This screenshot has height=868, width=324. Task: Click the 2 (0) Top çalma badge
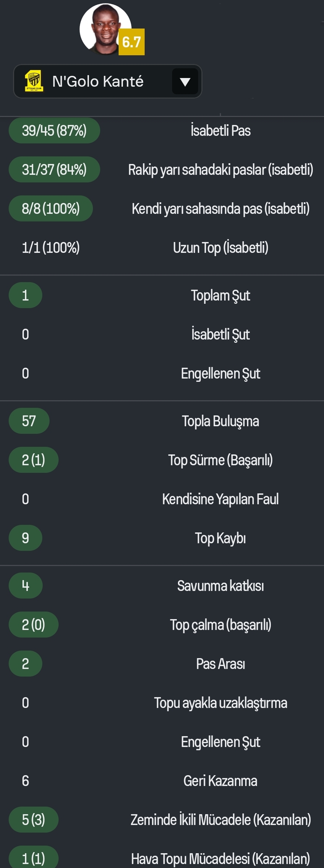point(33,625)
